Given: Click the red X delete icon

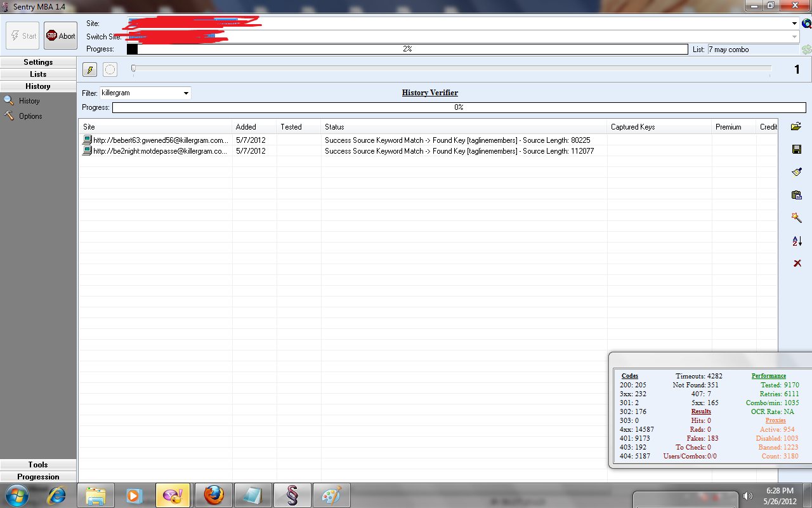Looking at the screenshot, I should (x=797, y=263).
